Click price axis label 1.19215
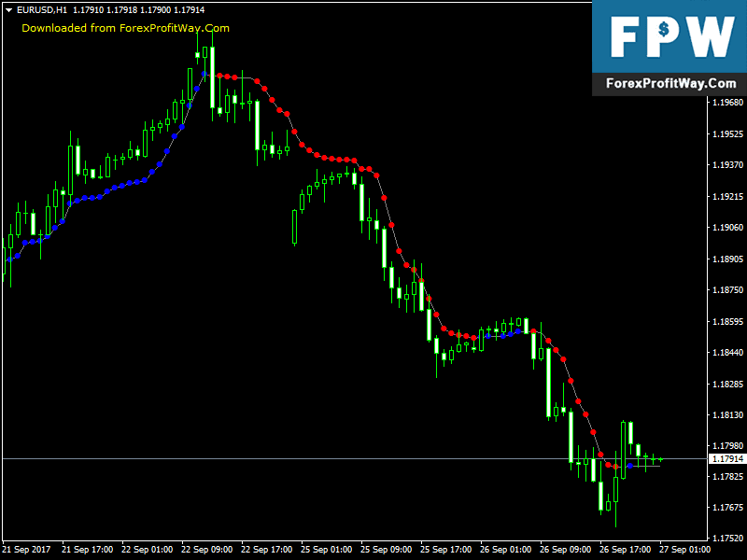 coord(727,197)
